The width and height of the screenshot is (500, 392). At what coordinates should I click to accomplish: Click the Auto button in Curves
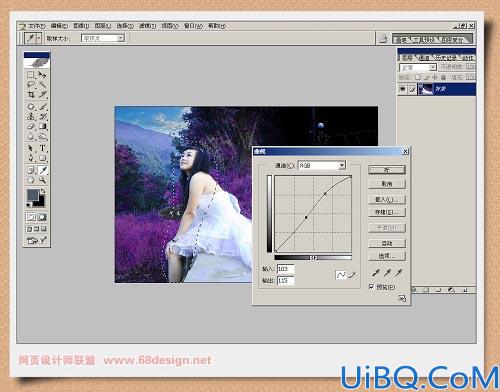[387, 243]
